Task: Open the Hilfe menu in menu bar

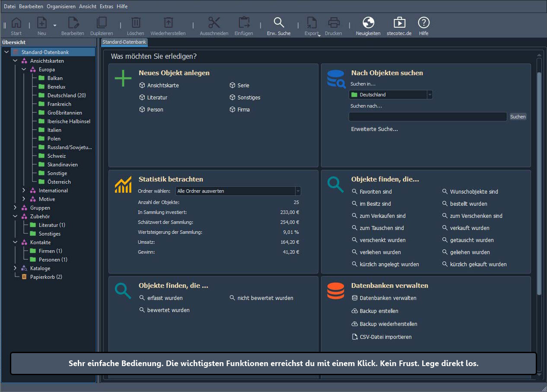Action: click(122, 6)
